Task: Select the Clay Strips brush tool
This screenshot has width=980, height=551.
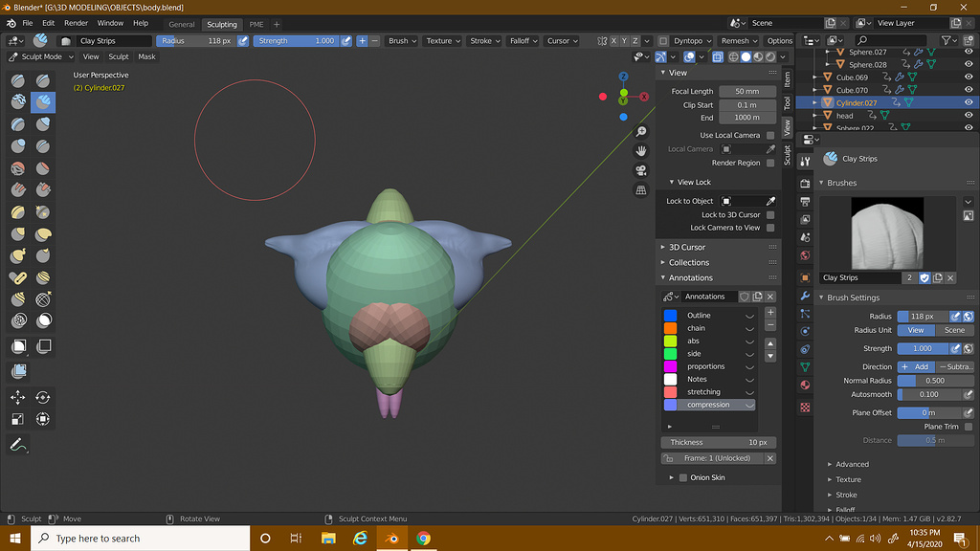Action: (x=43, y=101)
